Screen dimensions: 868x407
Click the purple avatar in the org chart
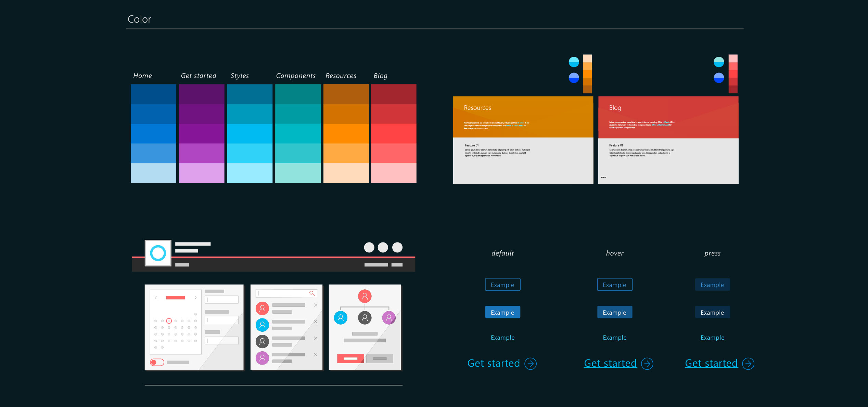389,318
